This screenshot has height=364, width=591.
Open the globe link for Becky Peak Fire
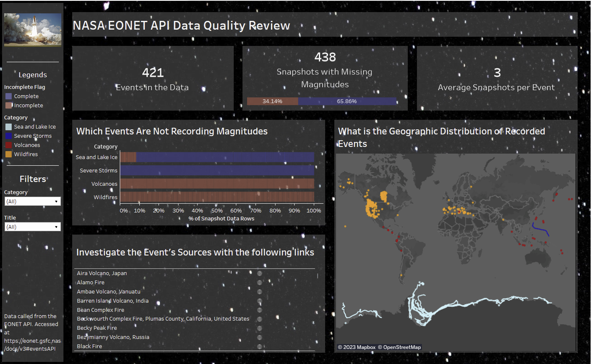pyautogui.click(x=260, y=328)
